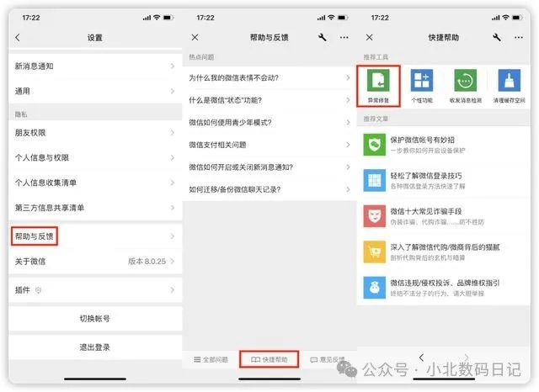This screenshot has height=392, width=539.
Task: Tap the 切换帐号 button
Action: pos(95,319)
